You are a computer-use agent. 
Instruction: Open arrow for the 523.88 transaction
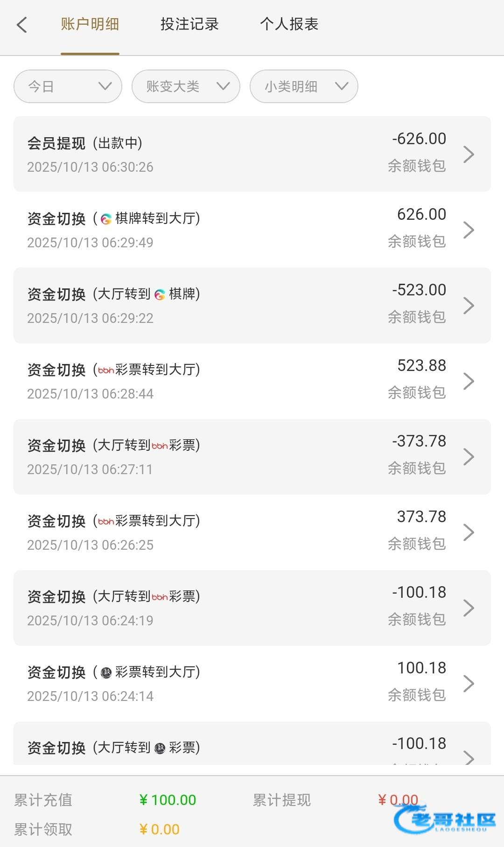469,381
